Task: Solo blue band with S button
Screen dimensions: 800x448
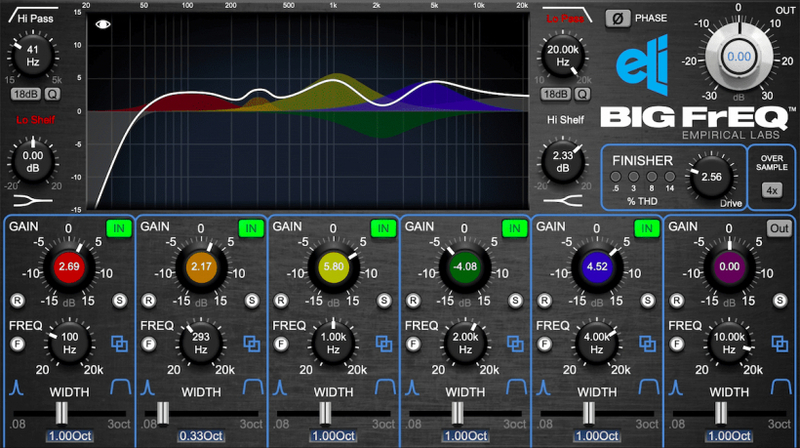Action: tap(647, 301)
